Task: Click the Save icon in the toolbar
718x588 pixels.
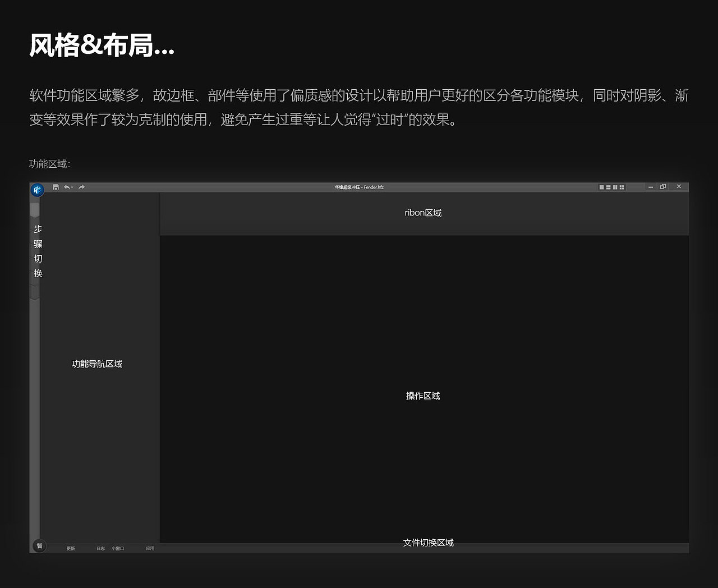Action: 56,187
